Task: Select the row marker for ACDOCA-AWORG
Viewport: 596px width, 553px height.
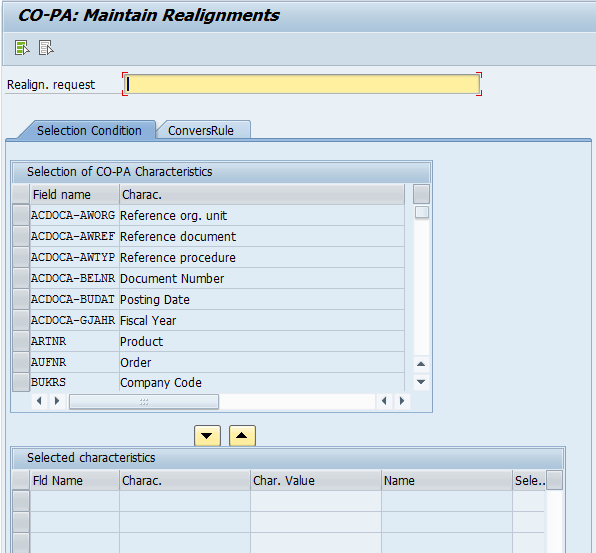Action: tap(21, 215)
